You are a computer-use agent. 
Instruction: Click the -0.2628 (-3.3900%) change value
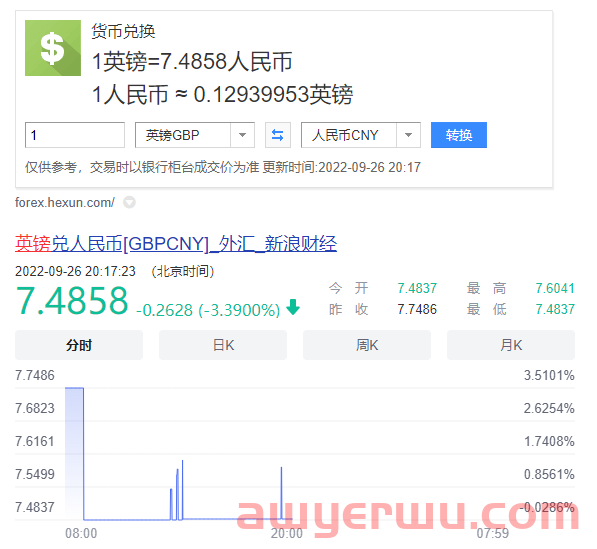pos(208,310)
